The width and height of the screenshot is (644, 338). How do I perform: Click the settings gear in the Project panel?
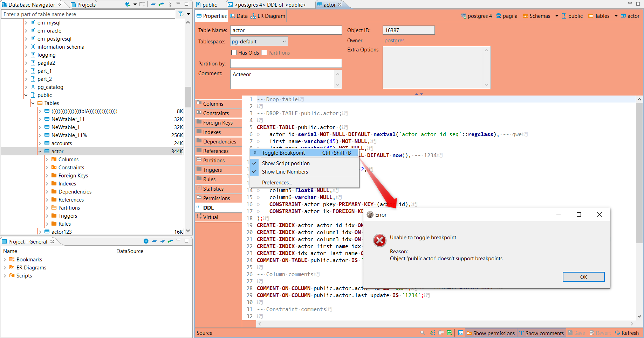(x=146, y=241)
